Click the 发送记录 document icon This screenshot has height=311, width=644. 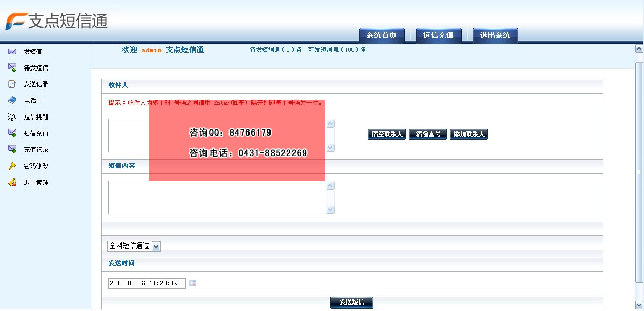coord(12,84)
